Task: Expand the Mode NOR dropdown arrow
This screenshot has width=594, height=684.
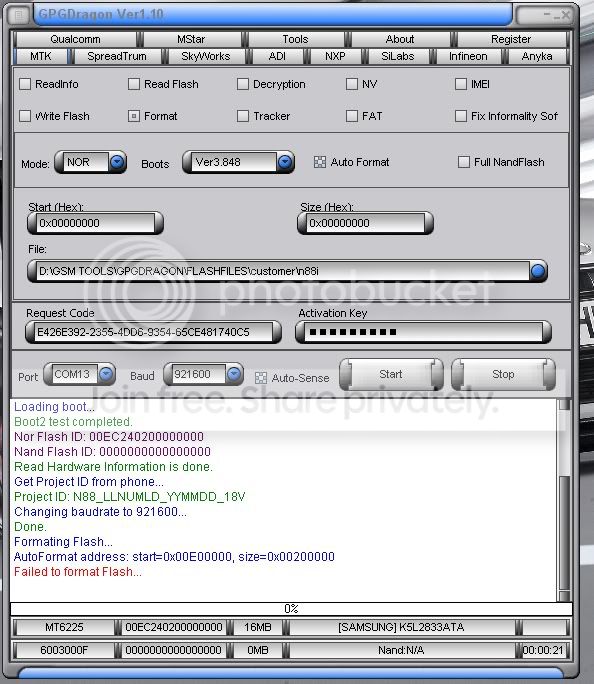Action: pos(117,162)
